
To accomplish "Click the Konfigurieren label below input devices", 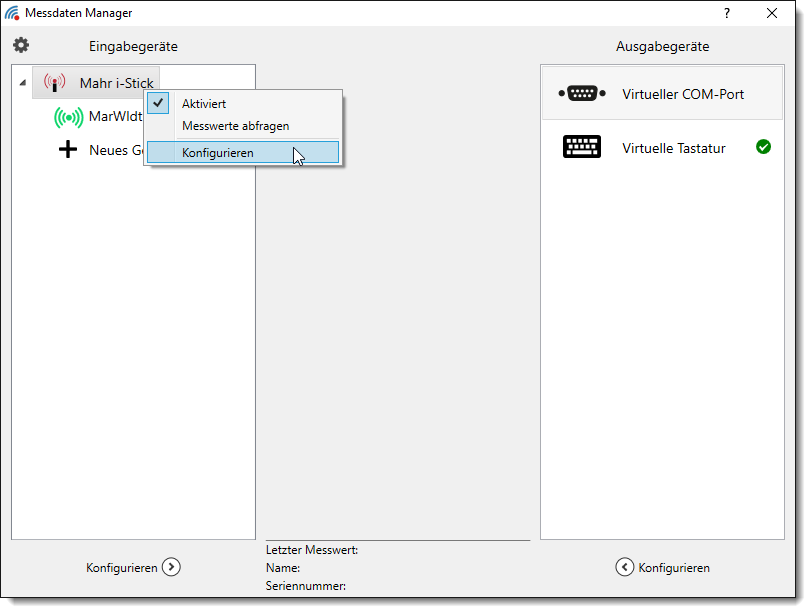I will pos(121,568).
